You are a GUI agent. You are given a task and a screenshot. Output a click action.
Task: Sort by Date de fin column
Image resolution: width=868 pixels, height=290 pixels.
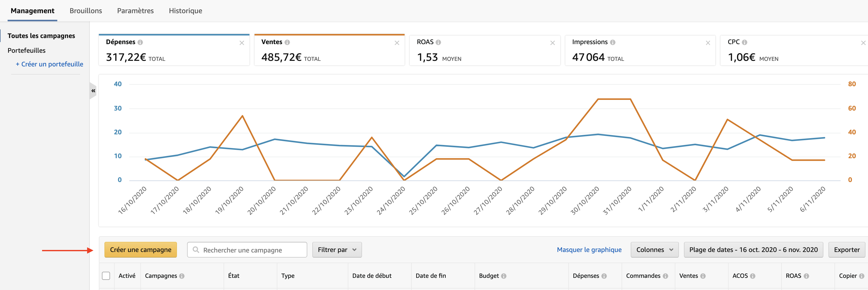coord(431,276)
